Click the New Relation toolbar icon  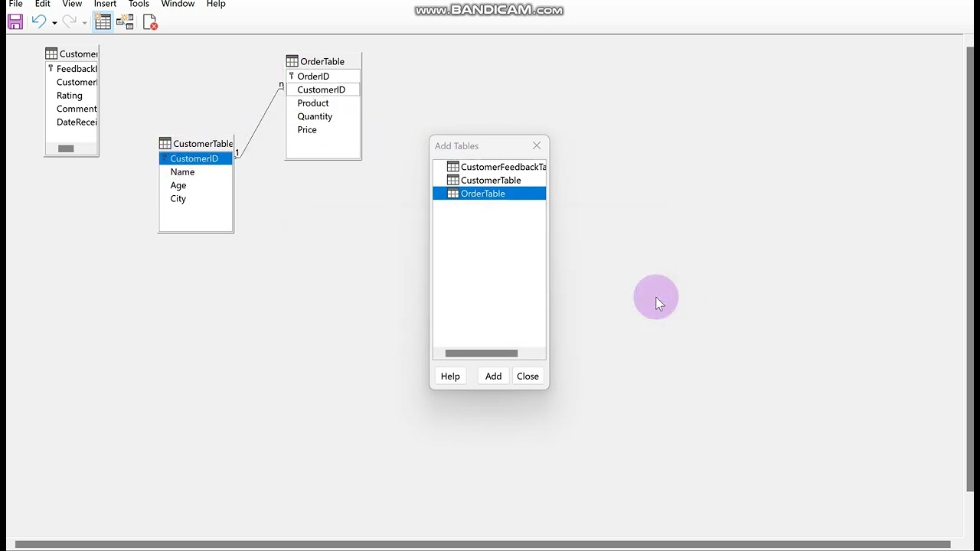(125, 22)
